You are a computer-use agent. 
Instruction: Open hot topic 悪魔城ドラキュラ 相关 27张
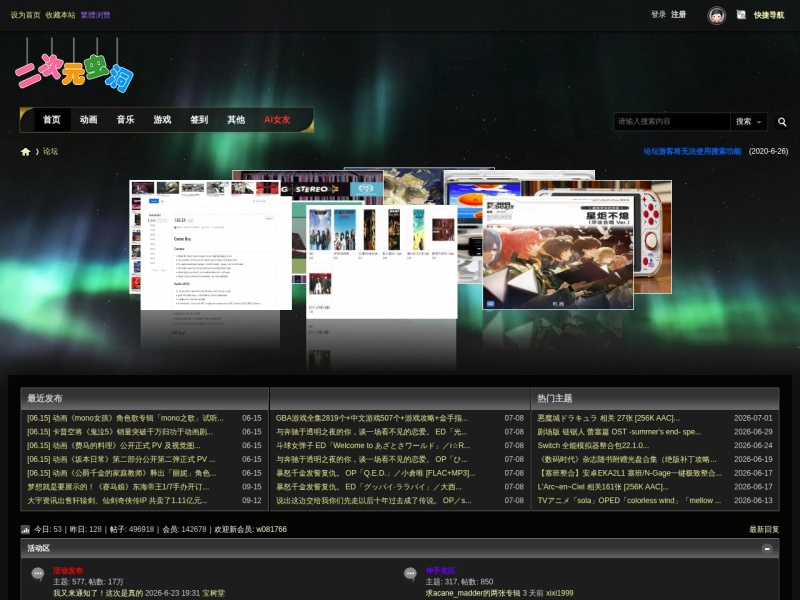(x=609, y=418)
